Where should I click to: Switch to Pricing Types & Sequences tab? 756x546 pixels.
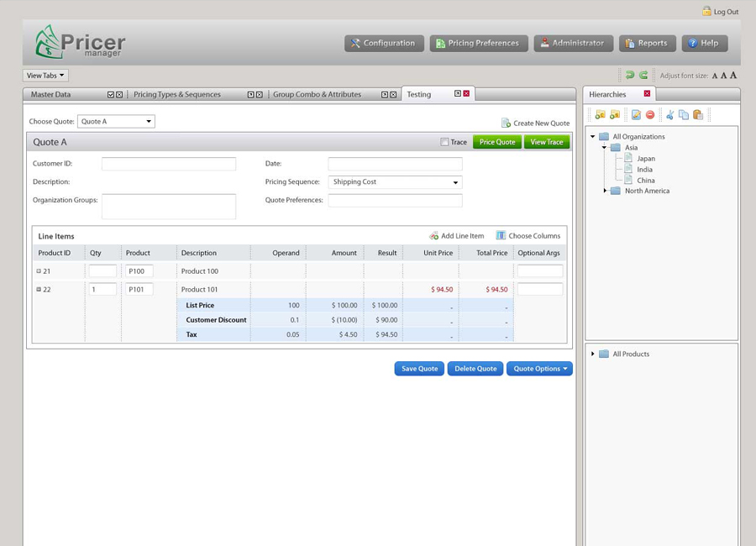(177, 95)
